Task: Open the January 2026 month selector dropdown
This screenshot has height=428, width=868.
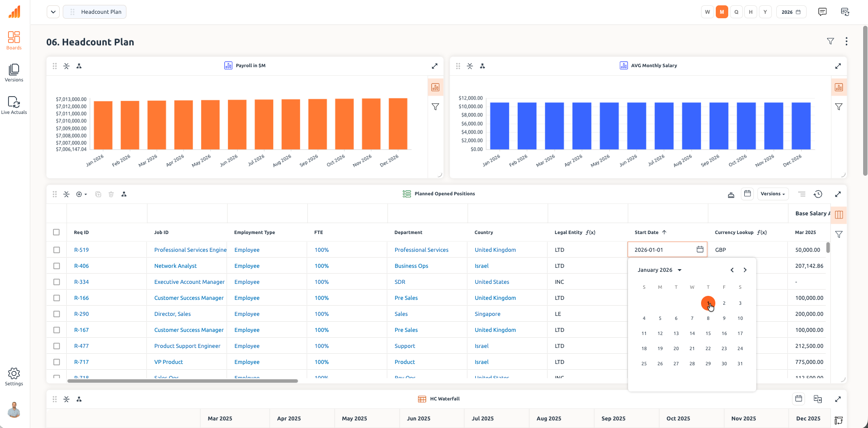Action: click(660, 270)
